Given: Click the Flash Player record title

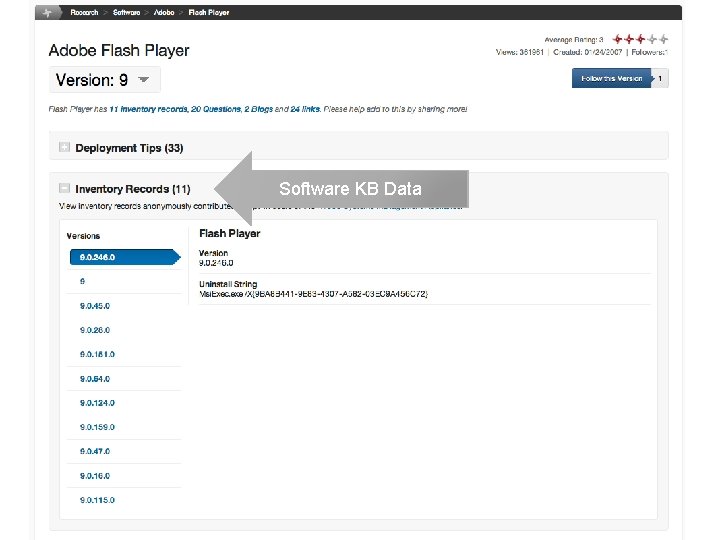Looking at the screenshot, I should pos(230,234).
